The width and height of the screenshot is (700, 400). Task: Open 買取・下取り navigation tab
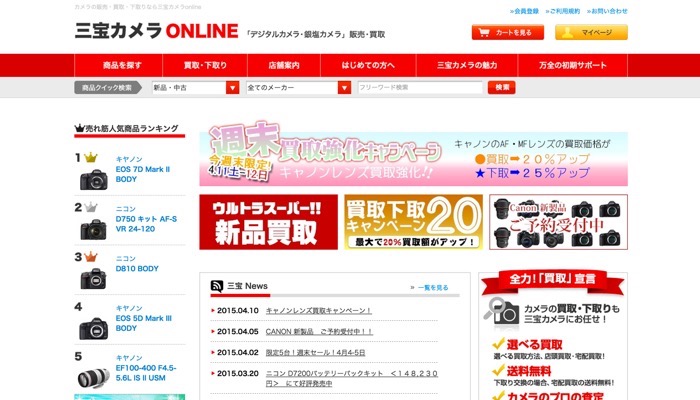[205, 65]
